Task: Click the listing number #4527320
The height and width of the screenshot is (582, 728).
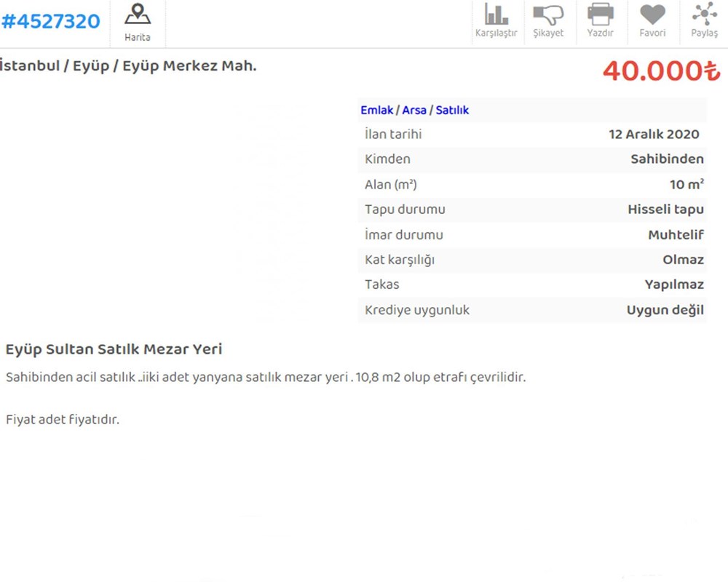Action: pyautogui.click(x=51, y=21)
